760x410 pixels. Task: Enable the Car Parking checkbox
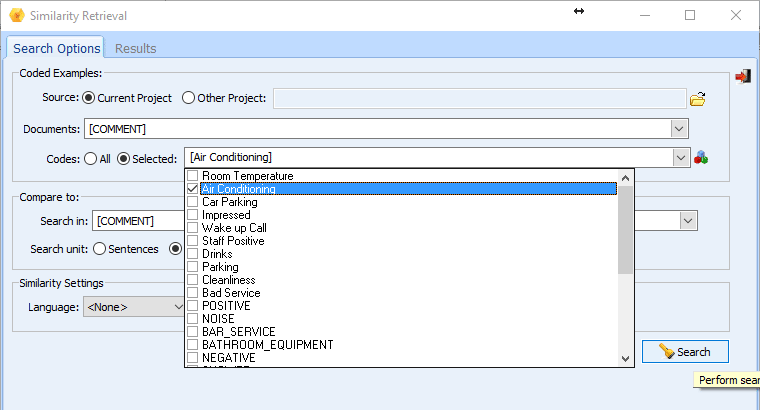[193, 202]
